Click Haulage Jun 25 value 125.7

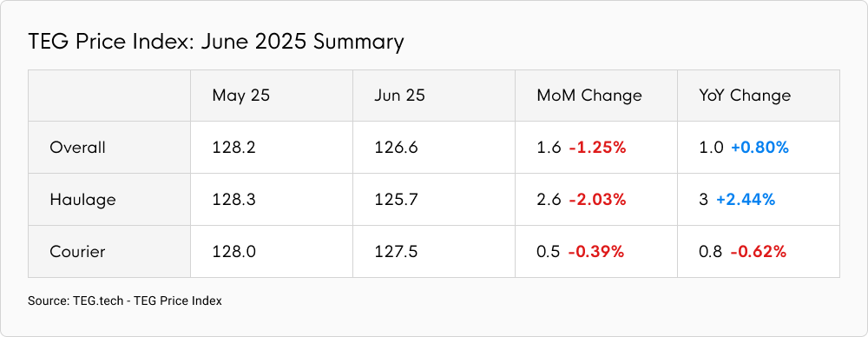[x=396, y=200]
